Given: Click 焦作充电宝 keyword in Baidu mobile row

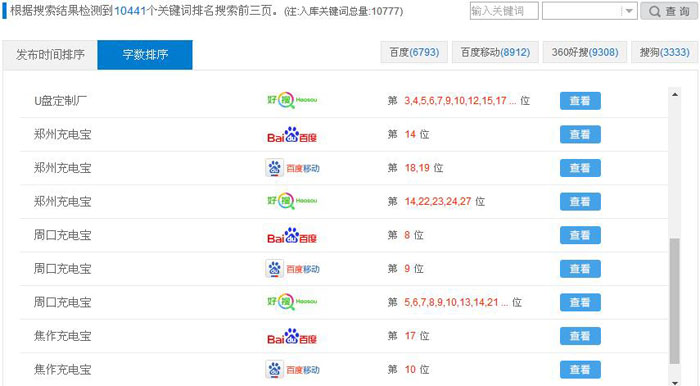Looking at the screenshot, I should click(62, 370).
